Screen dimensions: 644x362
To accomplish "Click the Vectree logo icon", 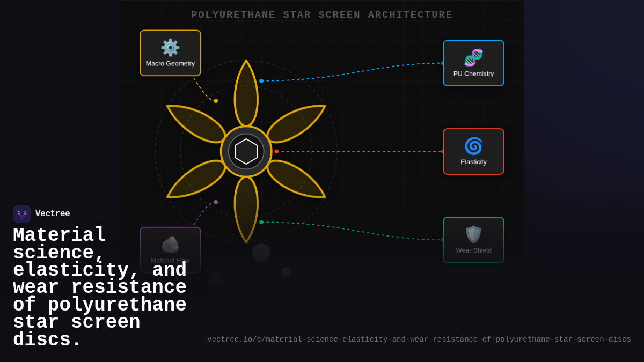I will click(x=22, y=214).
